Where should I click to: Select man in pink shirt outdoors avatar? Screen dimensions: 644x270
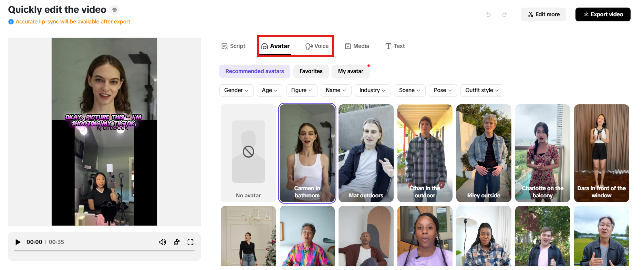coord(543,236)
